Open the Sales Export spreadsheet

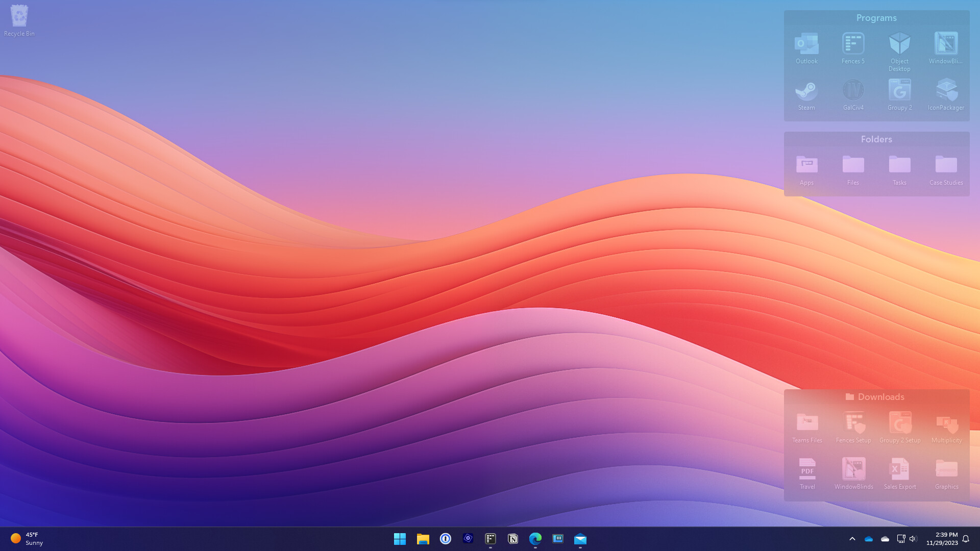[899, 470]
